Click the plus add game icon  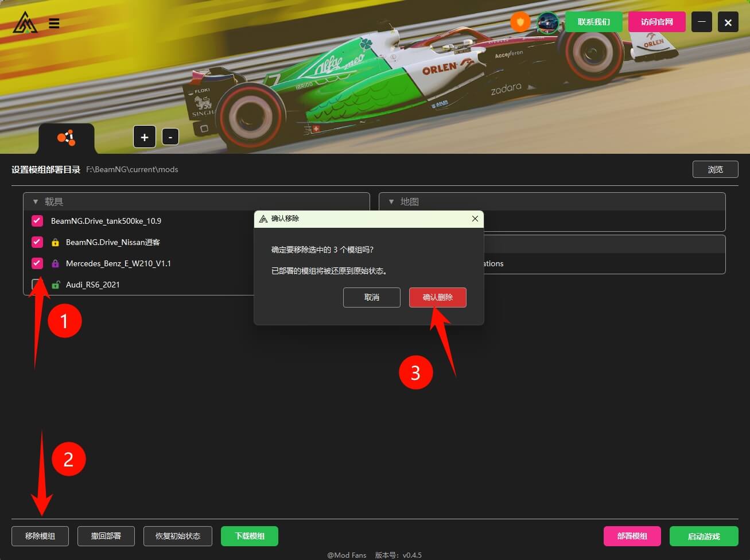pyautogui.click(x=145, y=137)
